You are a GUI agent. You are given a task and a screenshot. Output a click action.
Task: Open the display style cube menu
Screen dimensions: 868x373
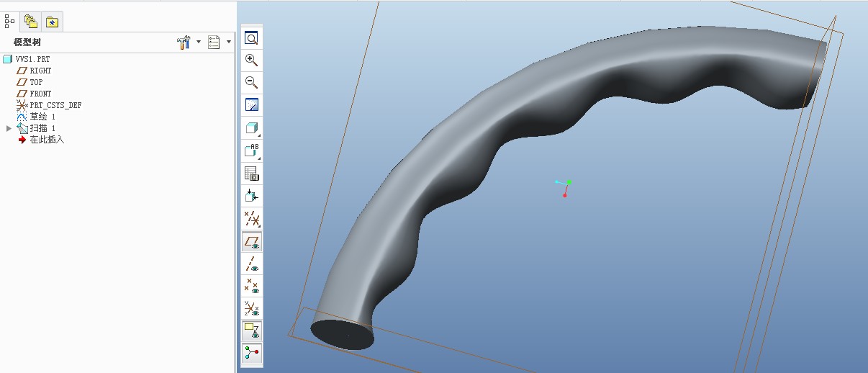click(251, 128)
